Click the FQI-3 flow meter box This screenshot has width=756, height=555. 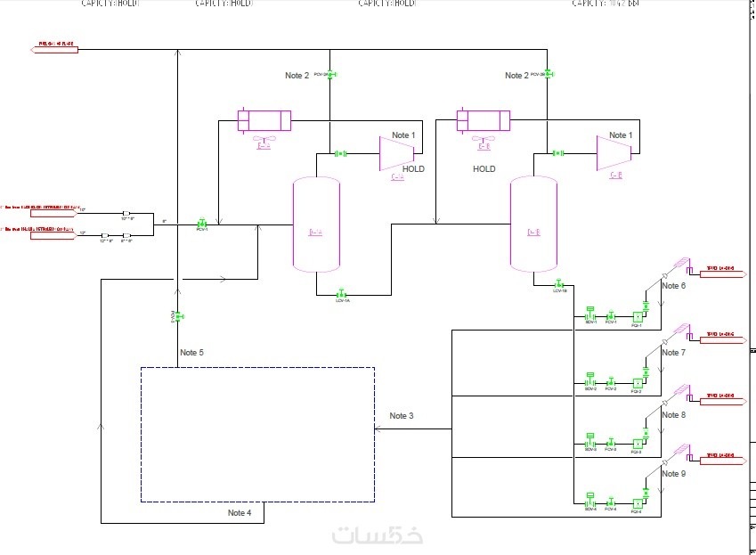[x=638, y=445]
